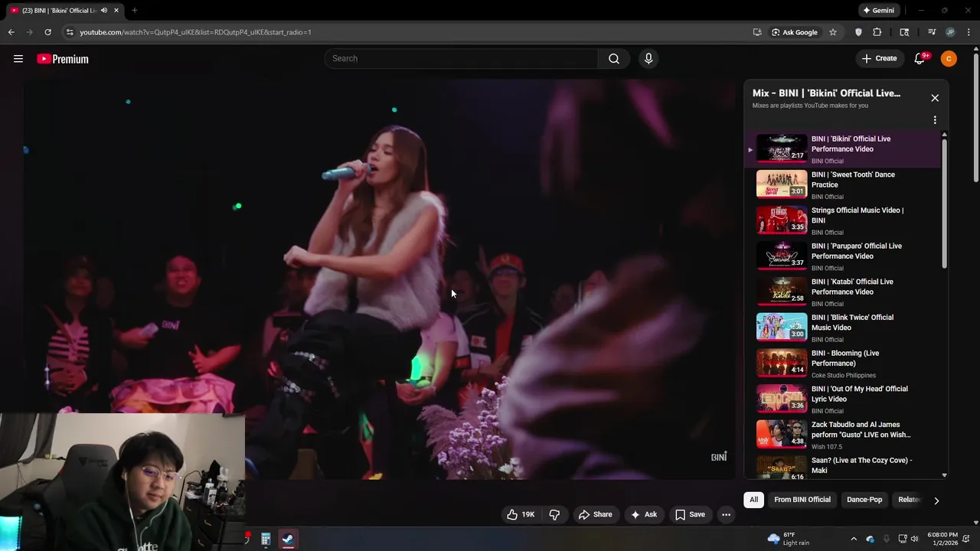Go to YouTube Premium home logo
The width and height of the screenshot is (980, 551).
(63, 59)
